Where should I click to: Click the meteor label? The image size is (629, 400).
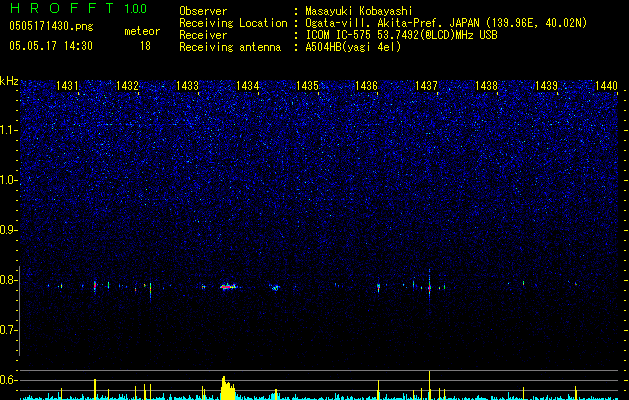(142, 31)
